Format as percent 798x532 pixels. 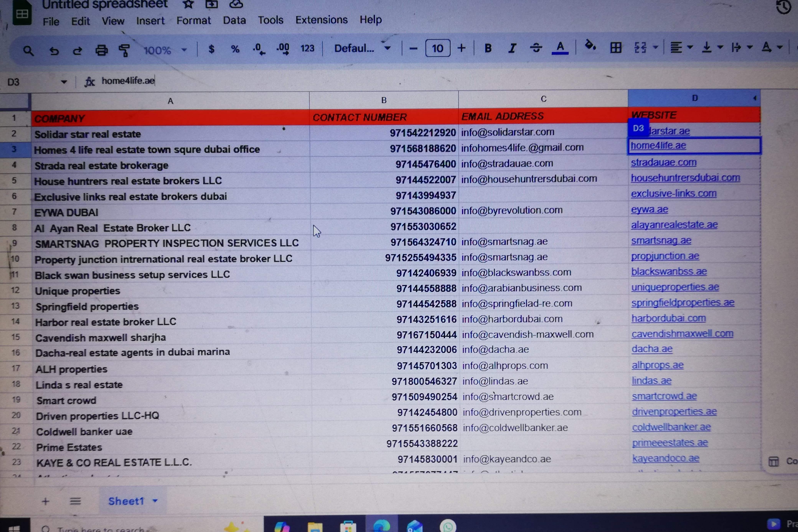[x=235, y=49]
